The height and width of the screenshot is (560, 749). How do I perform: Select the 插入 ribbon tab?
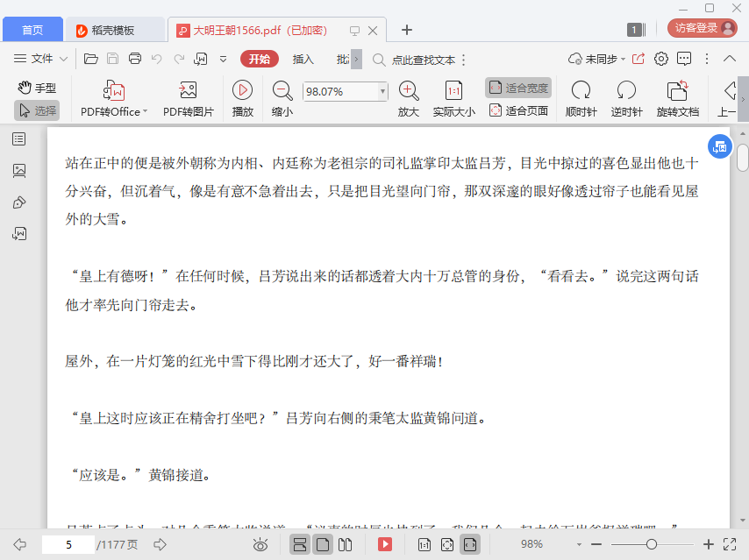[x=303, y=60]
